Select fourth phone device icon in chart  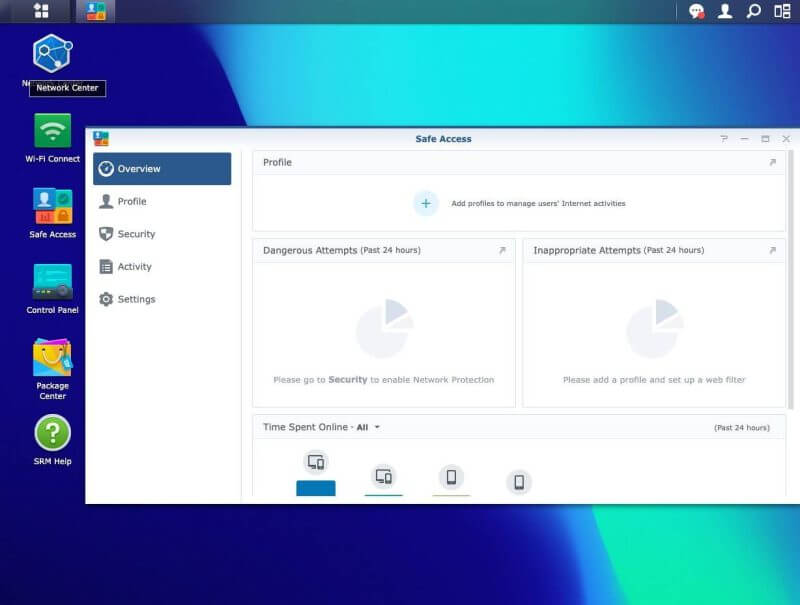point(519,482)
